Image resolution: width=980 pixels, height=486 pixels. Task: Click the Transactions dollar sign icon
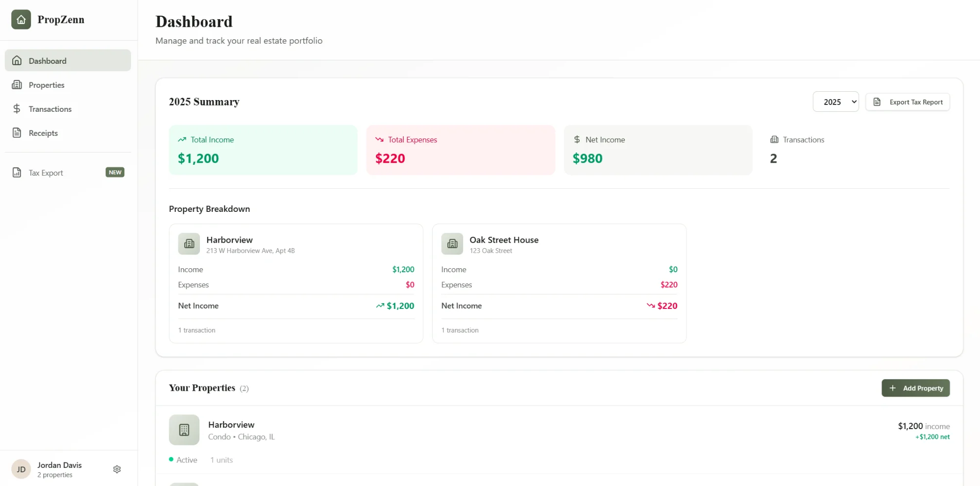pyautogui.click(x=17, y=108)
